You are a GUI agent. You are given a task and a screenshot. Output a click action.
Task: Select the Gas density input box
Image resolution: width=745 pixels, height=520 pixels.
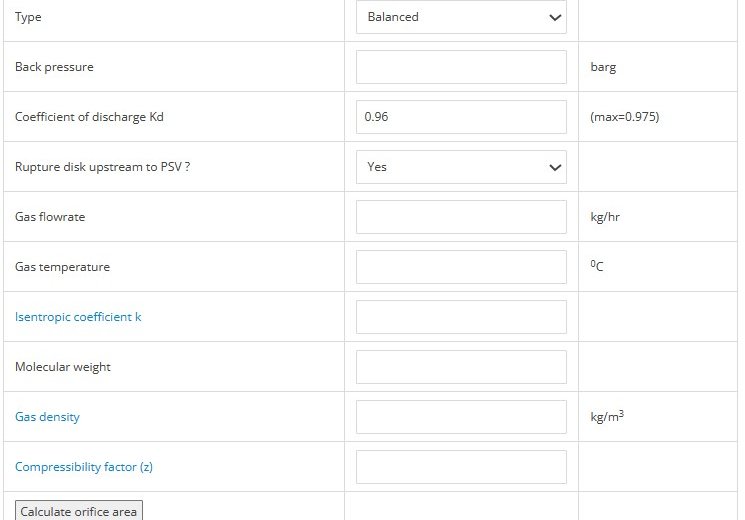click(x=461, y=417)
